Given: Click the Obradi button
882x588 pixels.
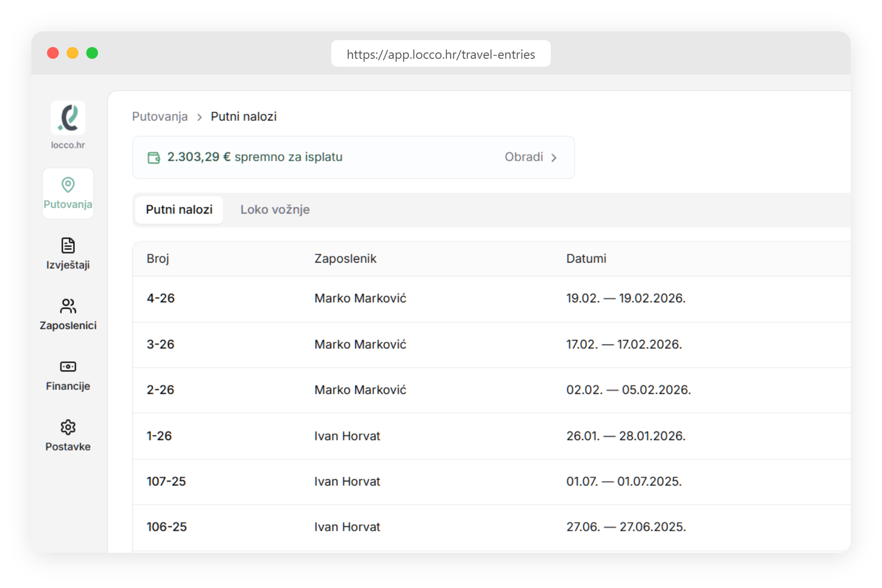Looking at the screenshot, I should (x=524, y=157).
